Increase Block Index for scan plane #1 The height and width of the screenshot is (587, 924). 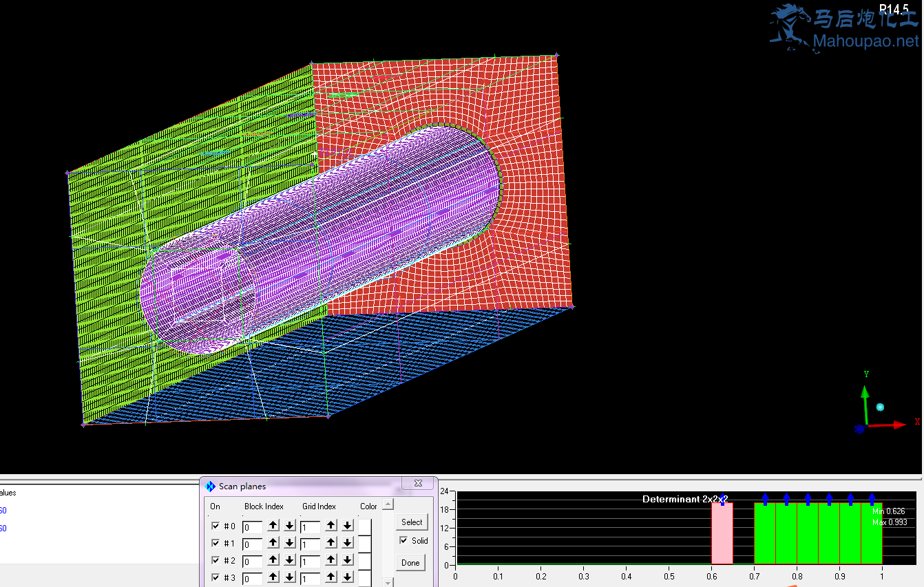[x=273, y=543]
